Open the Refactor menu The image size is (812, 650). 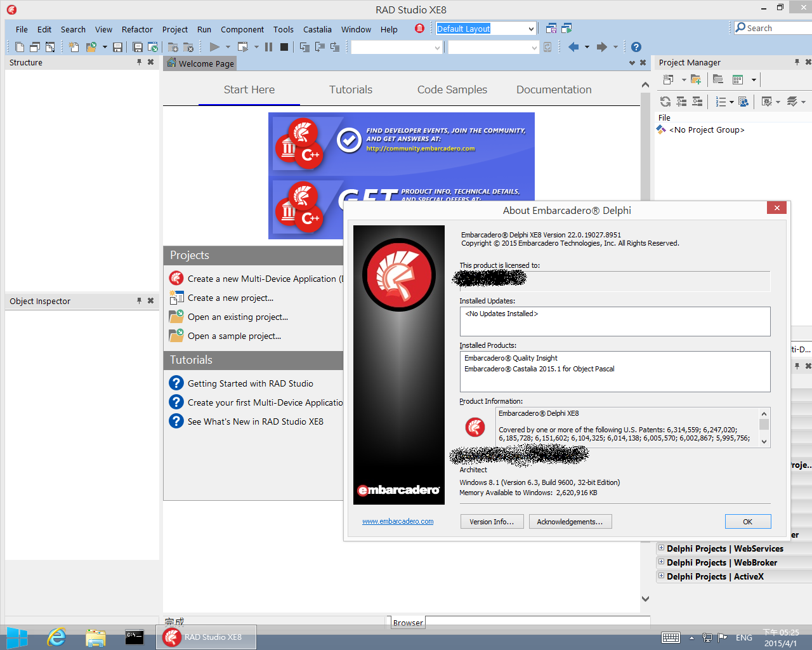point(137,29)
